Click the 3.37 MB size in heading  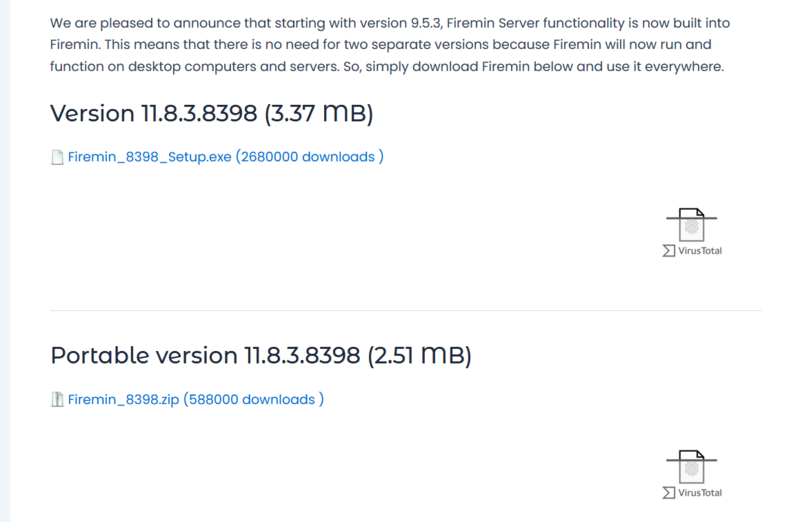pyautogui.click(x=319, y=113)
